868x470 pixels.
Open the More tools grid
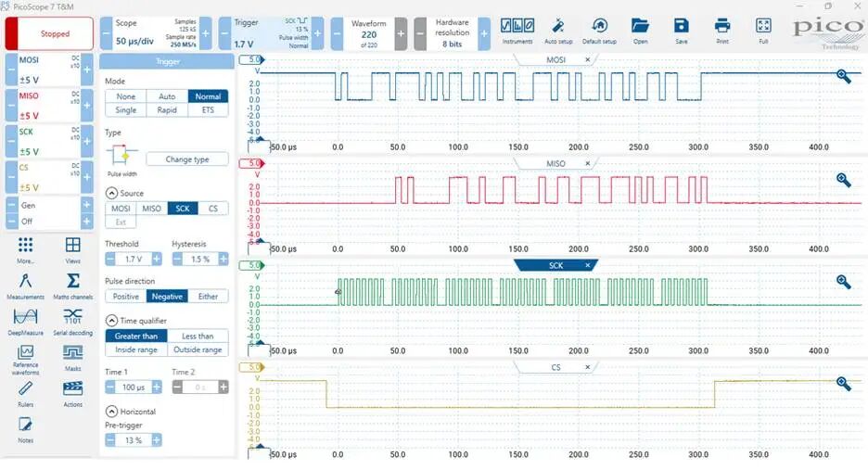pyautogui.click(x=25, y=249)
